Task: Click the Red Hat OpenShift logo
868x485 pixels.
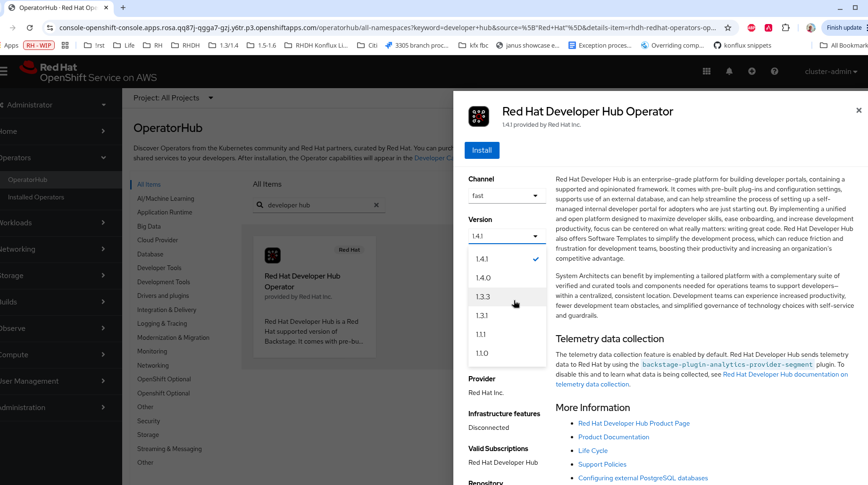Action: [x=88, y=72]
